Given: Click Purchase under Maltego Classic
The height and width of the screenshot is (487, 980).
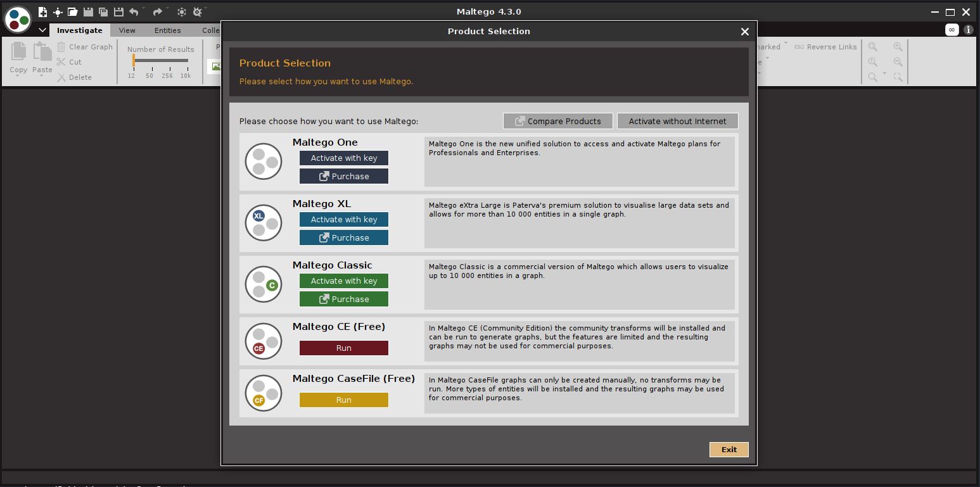Looking at the screenshot, I should click(344, 300).
